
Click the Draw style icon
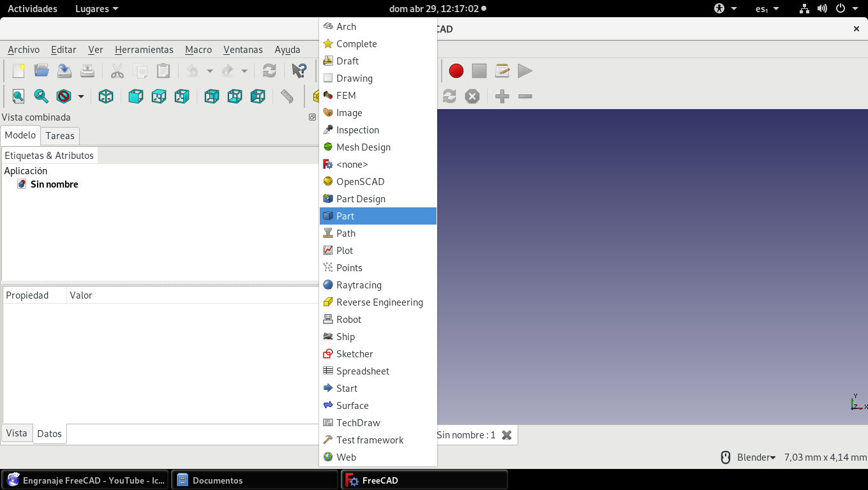pos(64,96)
